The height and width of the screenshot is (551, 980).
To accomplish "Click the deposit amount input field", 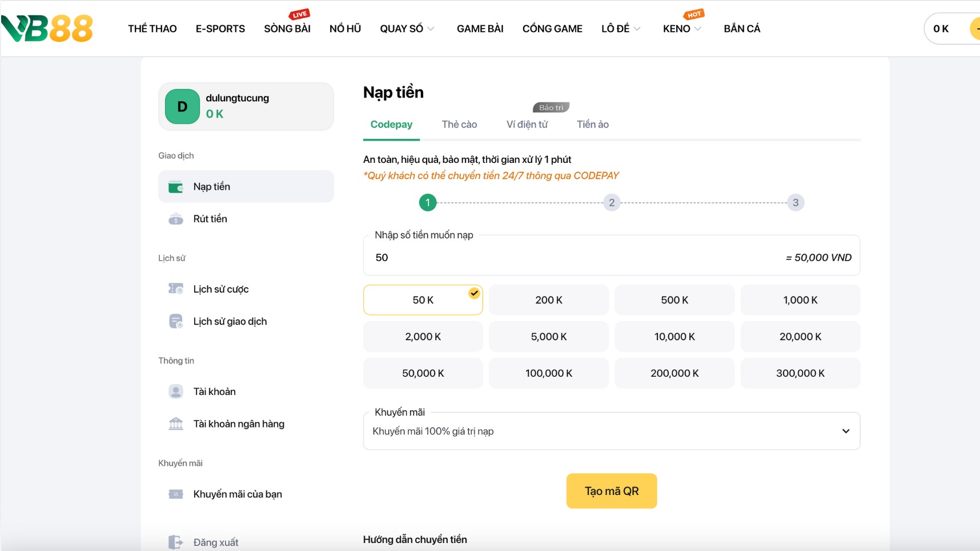I will pyautogui.click(x=612, y=255).
